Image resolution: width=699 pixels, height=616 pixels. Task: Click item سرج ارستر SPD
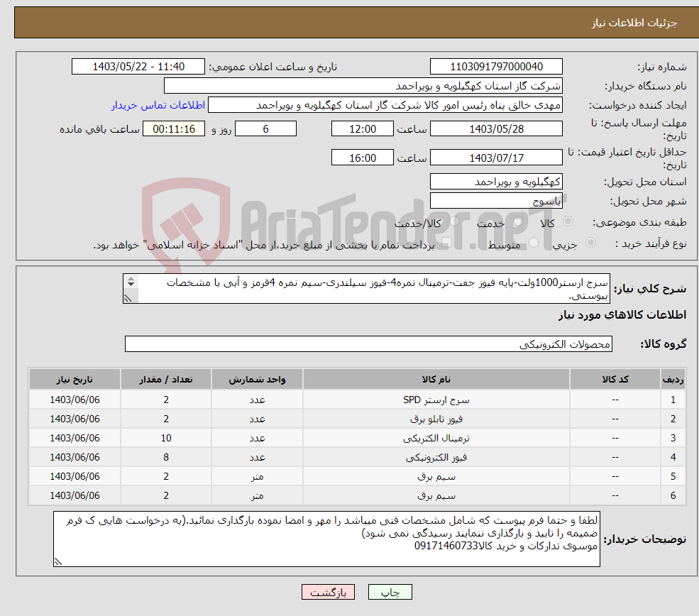pyautogui.click(x=436, y=400)
